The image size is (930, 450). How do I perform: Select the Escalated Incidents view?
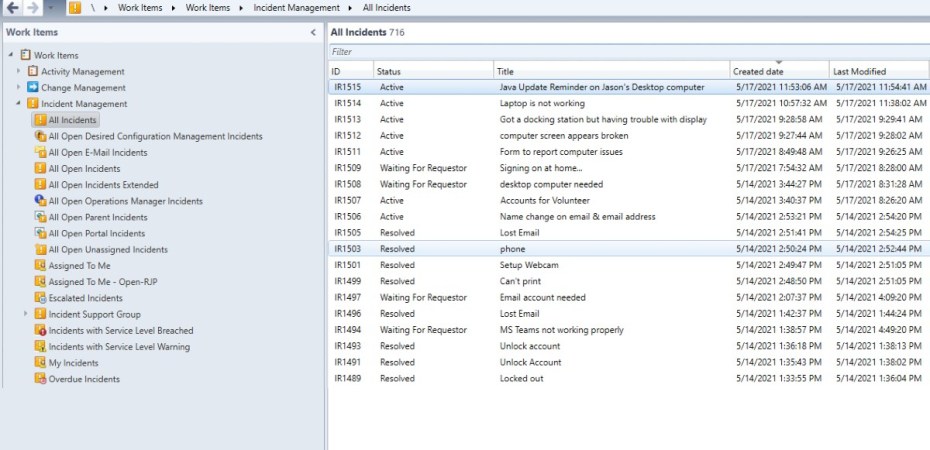click(x=85, y=298)
